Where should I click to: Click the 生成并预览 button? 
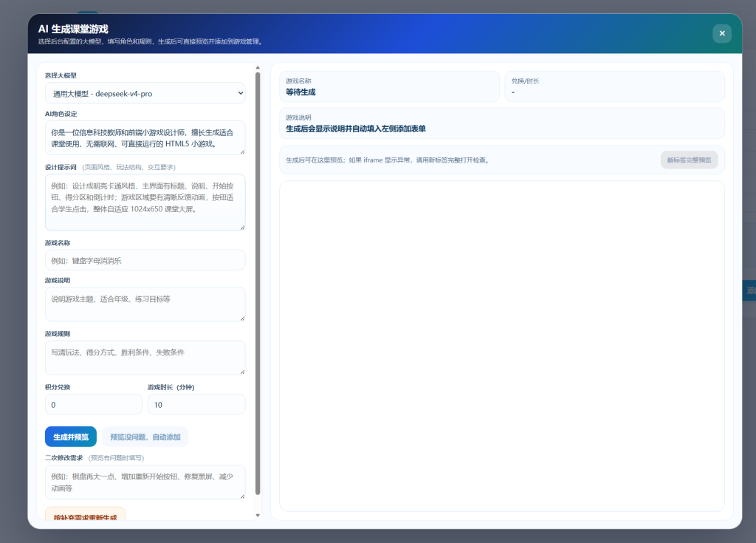pos(71,437)
